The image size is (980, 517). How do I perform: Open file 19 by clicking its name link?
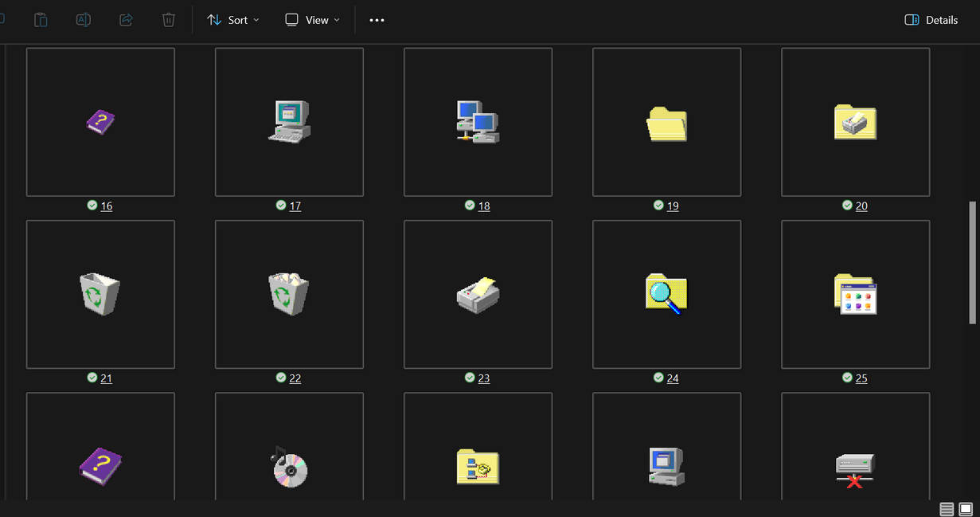coord(673,206)
